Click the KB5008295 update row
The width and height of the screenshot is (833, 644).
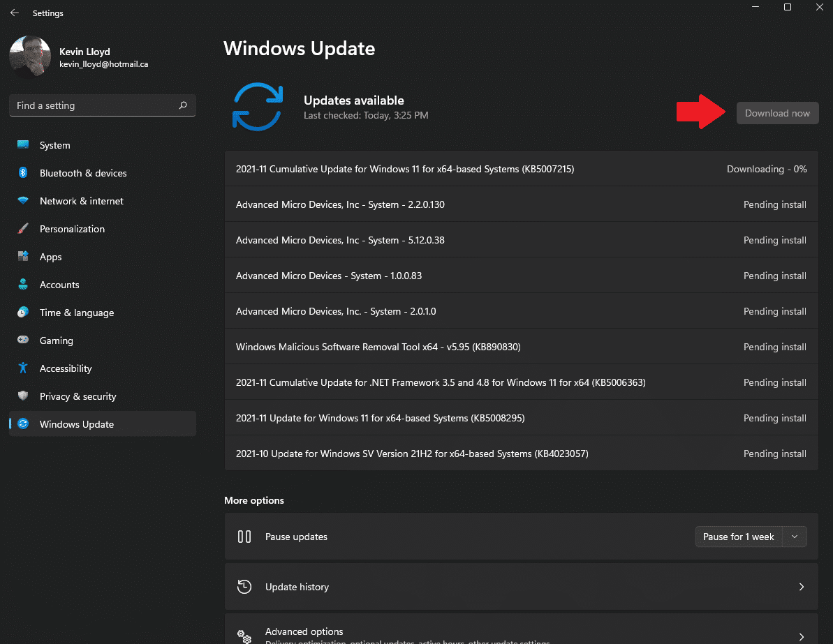click(521, 418)
